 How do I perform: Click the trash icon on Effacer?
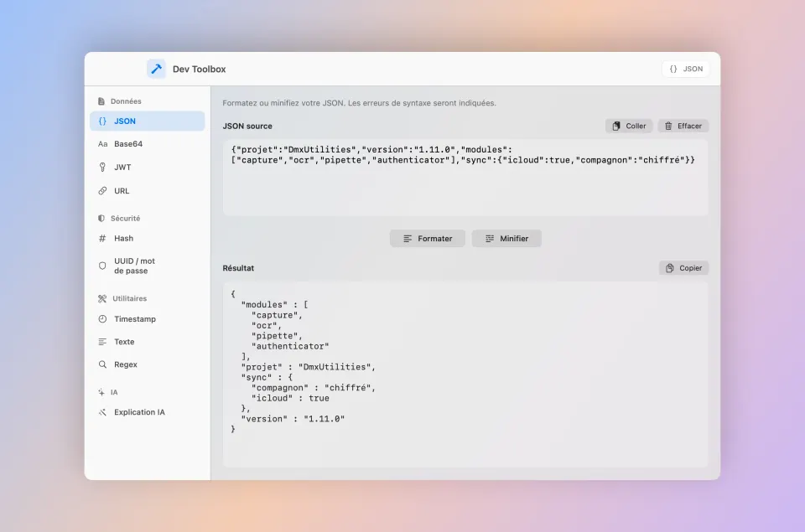668,127
